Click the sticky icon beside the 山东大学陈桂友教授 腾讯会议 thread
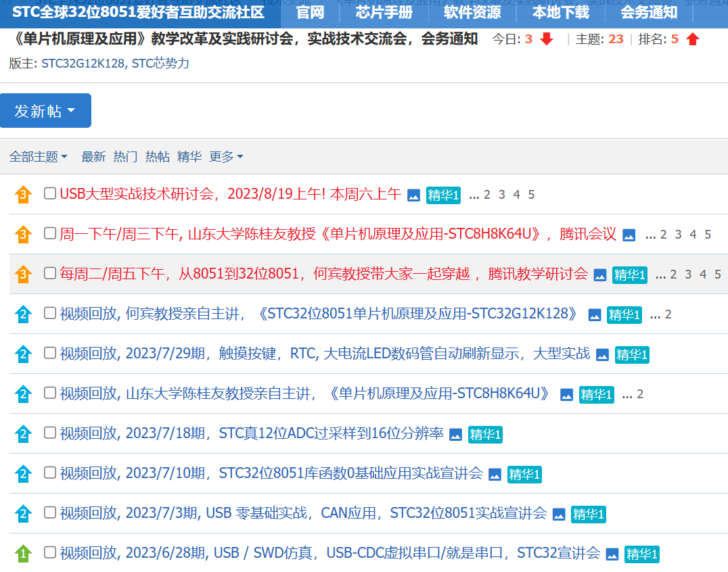 point(23,234)
